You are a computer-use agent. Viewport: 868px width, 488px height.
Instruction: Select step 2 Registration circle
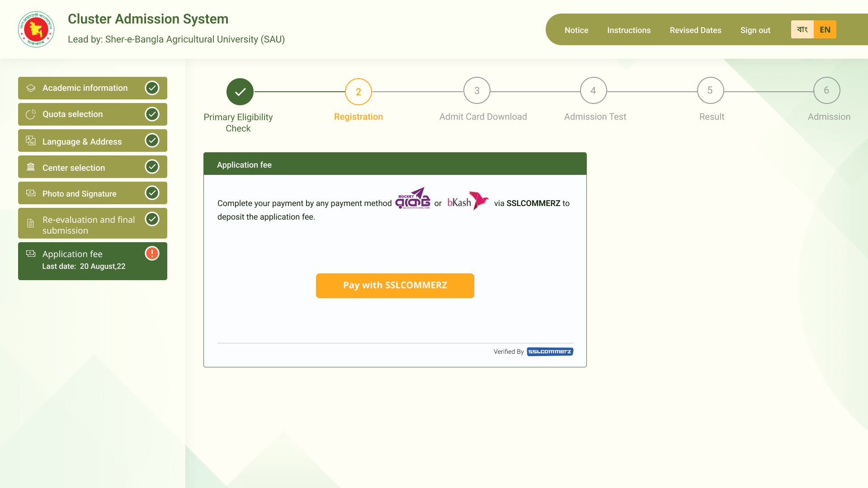[358, 92]
